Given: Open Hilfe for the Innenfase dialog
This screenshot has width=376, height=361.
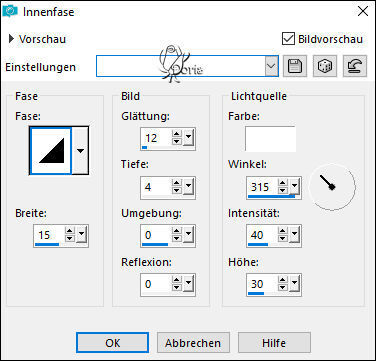Looking at the screenshot, I should click(x=274, y=342).
